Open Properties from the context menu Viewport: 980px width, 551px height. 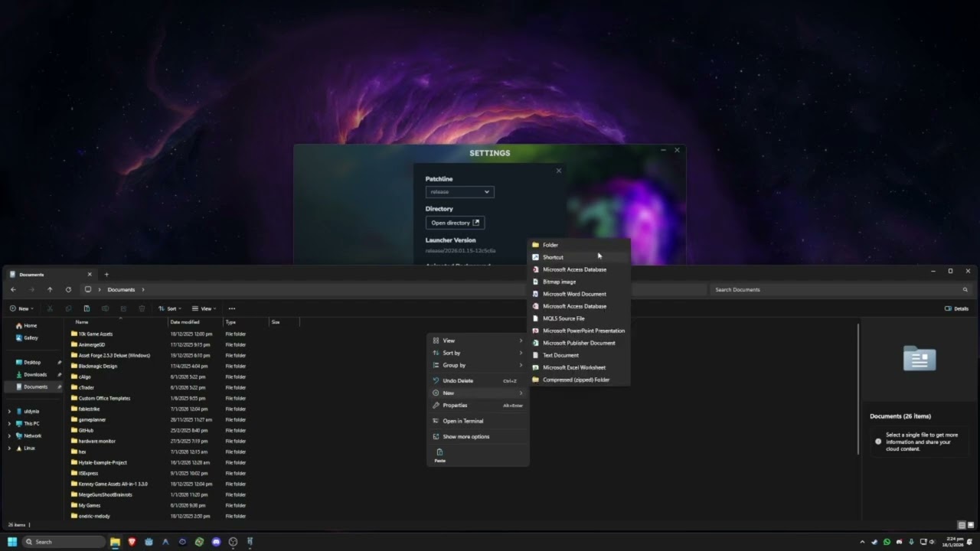(478, 405)
